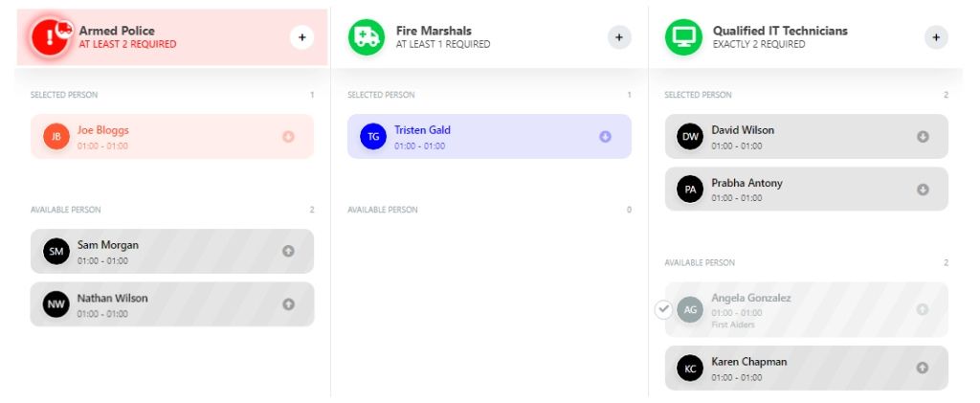Select the Prabha Antony person card
Viewport: 980px width, 403px height.
[x=804, y=190]
